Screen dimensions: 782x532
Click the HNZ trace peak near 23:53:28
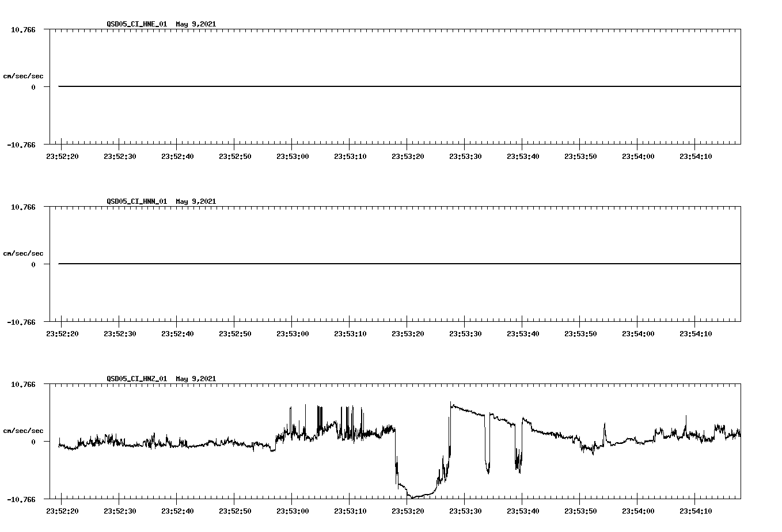click(x=451, y=404)
